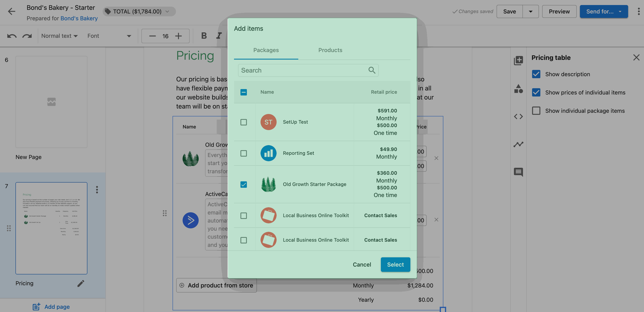Expand the TOTAL price dropdown
The height and width of the screenshot is (312, 644).
click(x=139, y=11)
